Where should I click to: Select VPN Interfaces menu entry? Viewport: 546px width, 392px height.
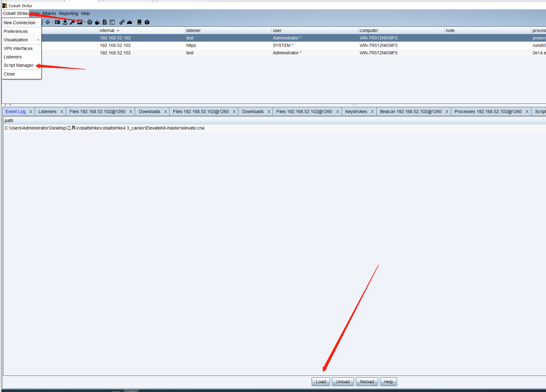coord(21,48)
